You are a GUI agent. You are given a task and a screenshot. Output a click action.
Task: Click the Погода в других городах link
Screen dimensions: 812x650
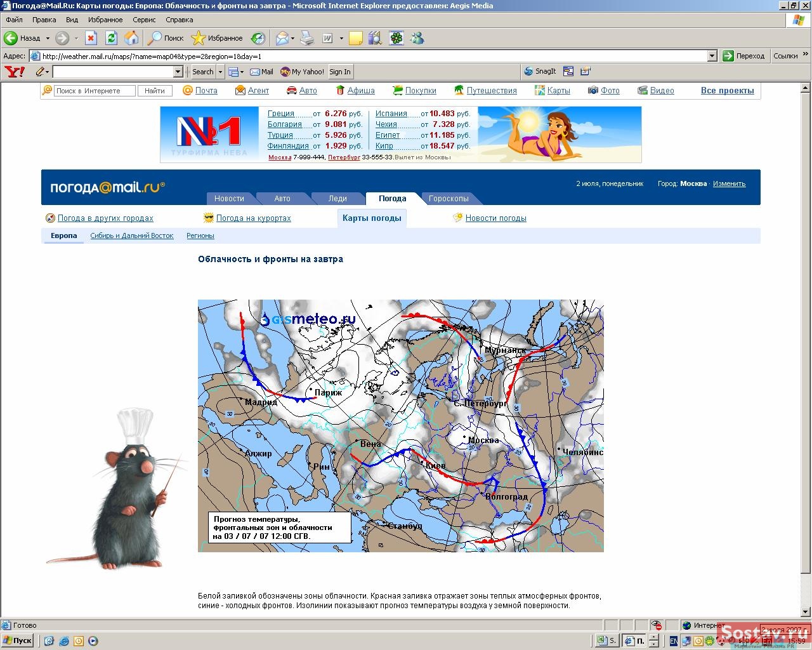(105, 218)
